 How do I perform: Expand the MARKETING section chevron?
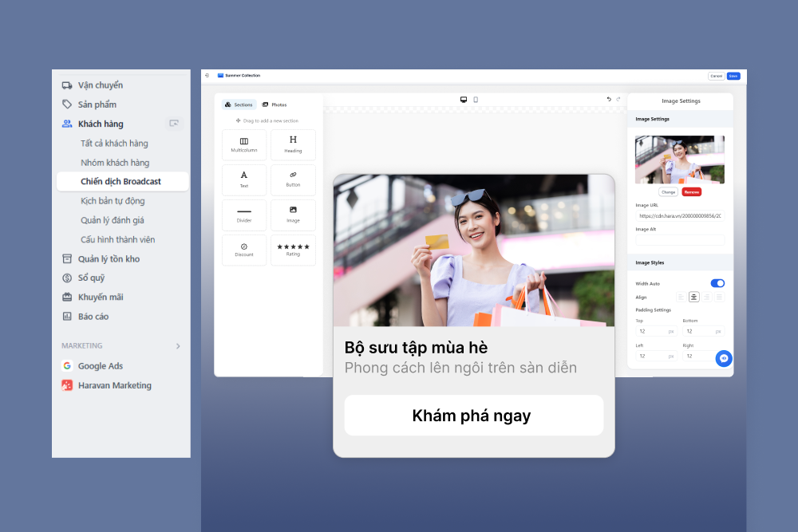pyautogui.click(x=178, y=346)
